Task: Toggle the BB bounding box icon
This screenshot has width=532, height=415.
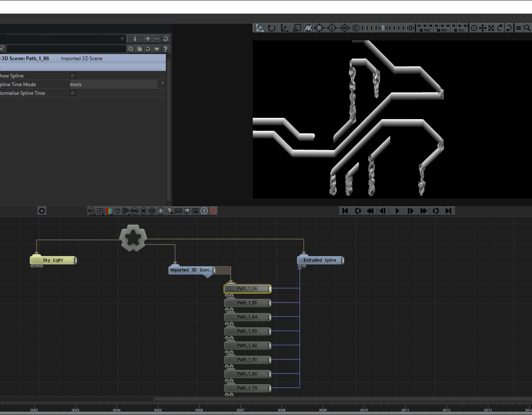Action: [x=144, y=211]
